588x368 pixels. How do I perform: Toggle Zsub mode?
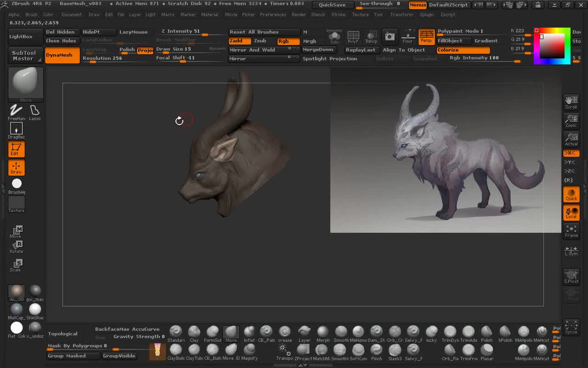tap(263, 41)
